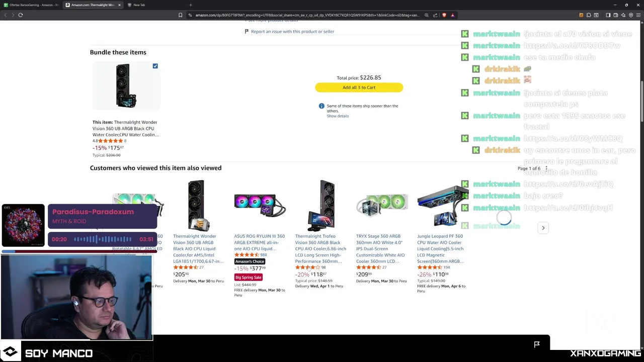The height and width of the screenshot is (362, 644).
Task: Open site settings icon in address bar
Action: pyautogui.click(x=190, y=15)
